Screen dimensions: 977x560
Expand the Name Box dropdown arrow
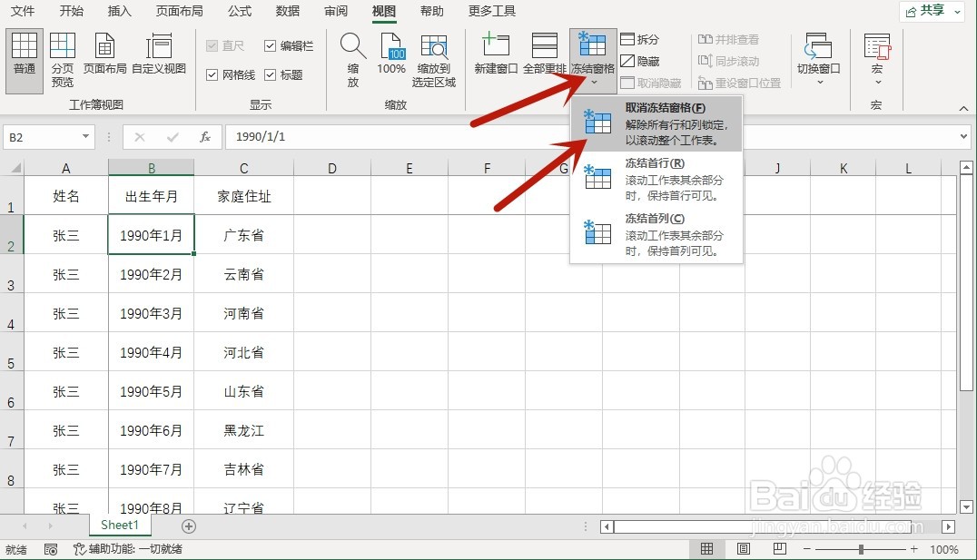pos(85,136)
